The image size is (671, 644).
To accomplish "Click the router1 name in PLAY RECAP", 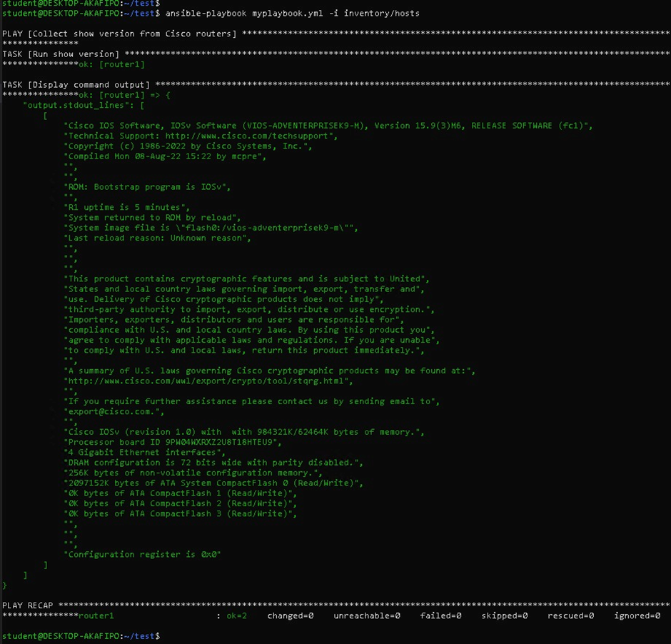I will [96, 616].
